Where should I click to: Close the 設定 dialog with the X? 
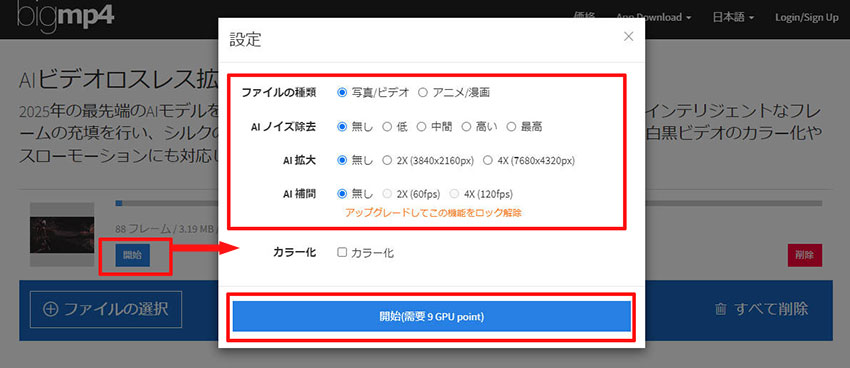[628, 36]
